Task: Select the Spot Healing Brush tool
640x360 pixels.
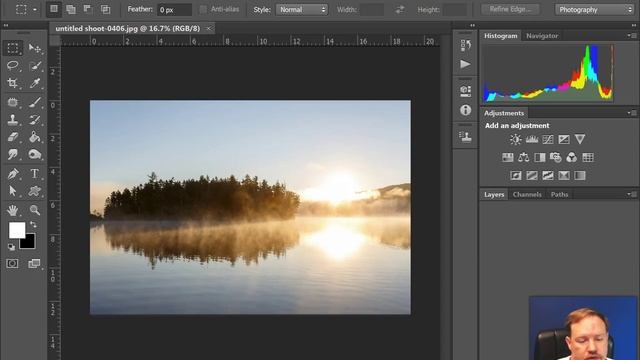Action: (13, 102)
